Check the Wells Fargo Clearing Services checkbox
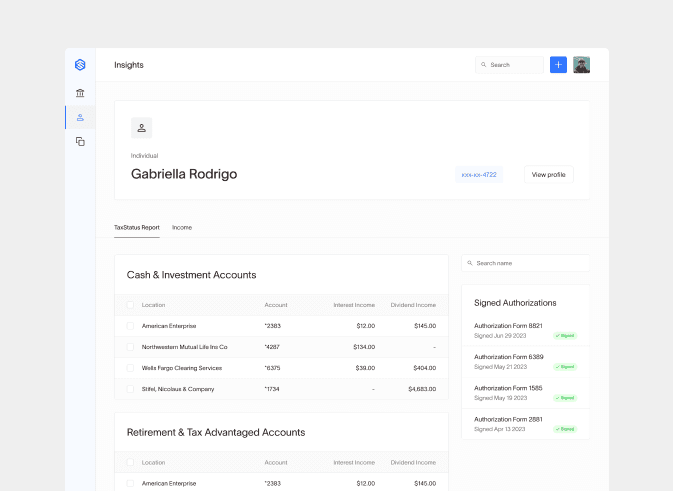This screenshot has width=673, height=491. (130, 368)
